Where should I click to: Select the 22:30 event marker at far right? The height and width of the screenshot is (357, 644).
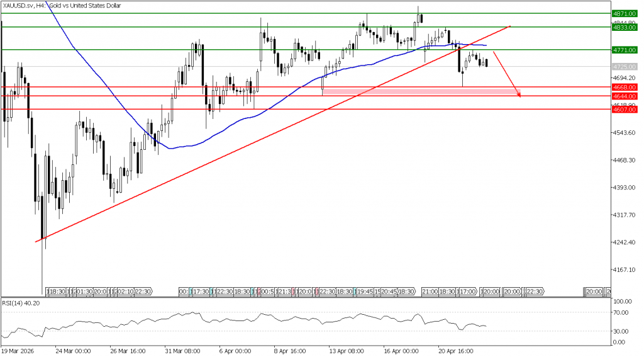pyautogui.click(x=534, y=292)
